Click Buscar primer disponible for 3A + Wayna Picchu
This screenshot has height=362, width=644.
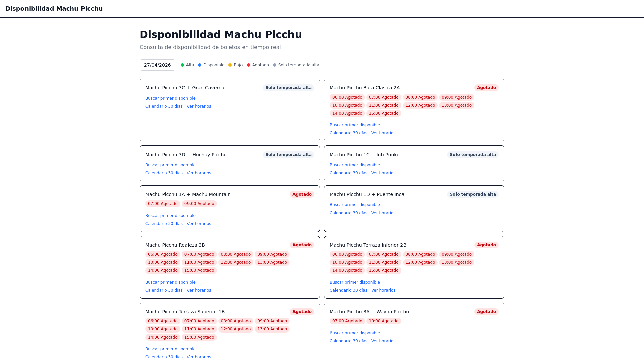(355, 333)
